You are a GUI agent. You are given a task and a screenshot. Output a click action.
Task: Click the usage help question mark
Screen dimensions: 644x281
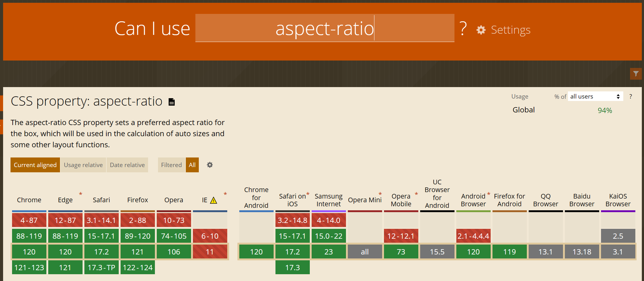pos(631,97)
